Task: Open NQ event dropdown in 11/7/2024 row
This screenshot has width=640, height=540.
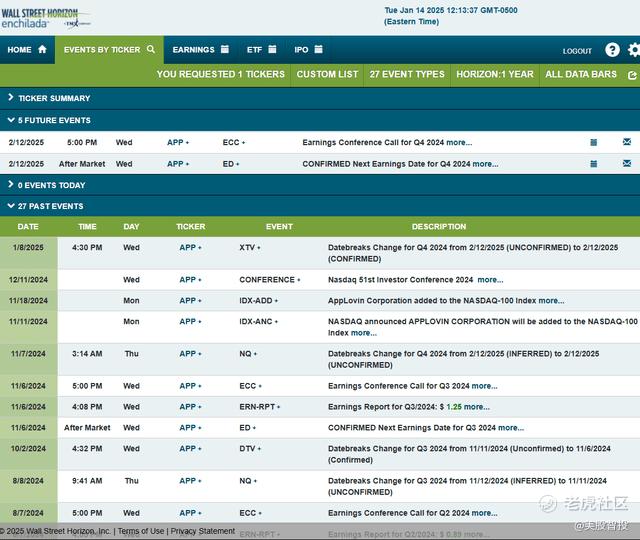Action: (x=248, y=354)
